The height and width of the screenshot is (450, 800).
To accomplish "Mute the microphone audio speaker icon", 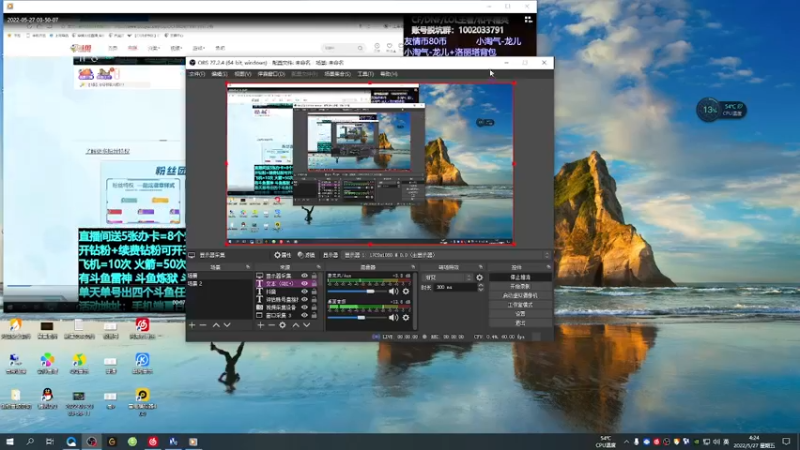I will click(x=393, y=291).
